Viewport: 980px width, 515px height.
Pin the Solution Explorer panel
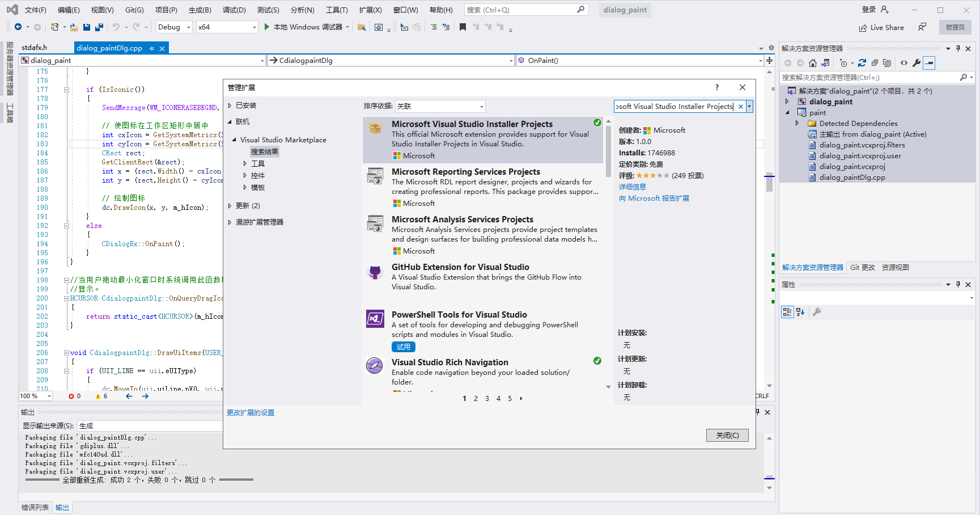point(958,48)
